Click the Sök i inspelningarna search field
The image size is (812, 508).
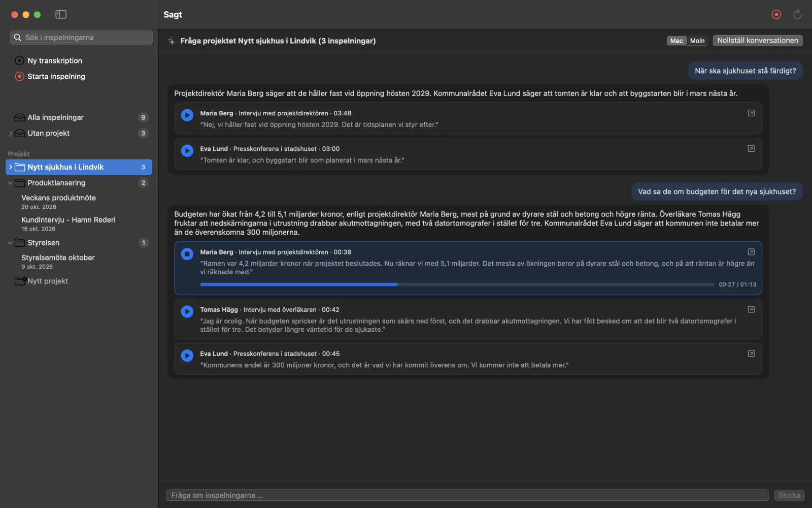(81, 38)
